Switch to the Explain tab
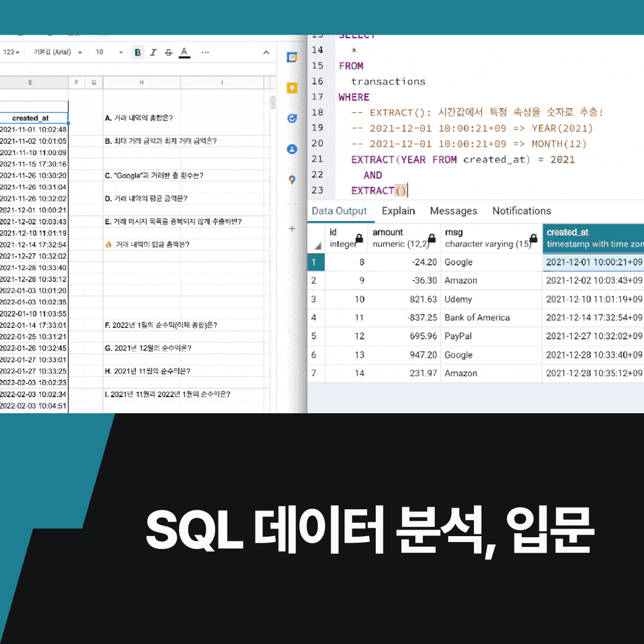 click(x=398, y=210)
